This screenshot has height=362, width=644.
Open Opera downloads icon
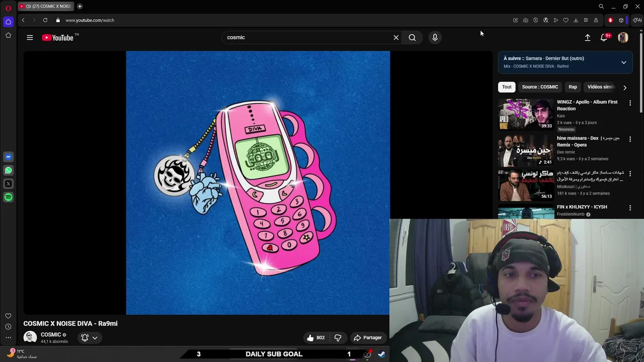coord(576,20)
